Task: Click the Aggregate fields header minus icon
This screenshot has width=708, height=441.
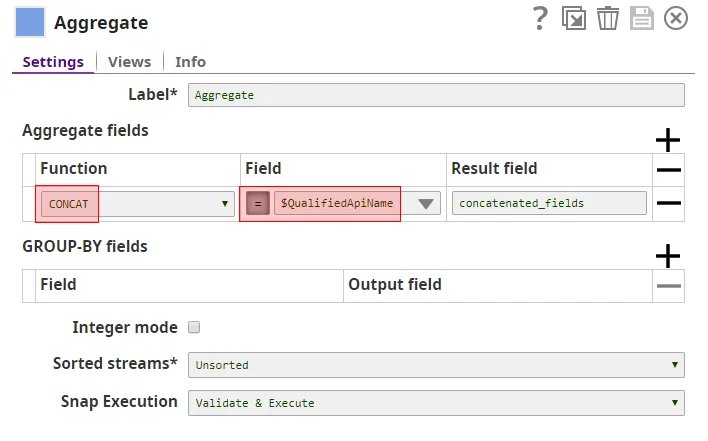Action: coord(669,170)
